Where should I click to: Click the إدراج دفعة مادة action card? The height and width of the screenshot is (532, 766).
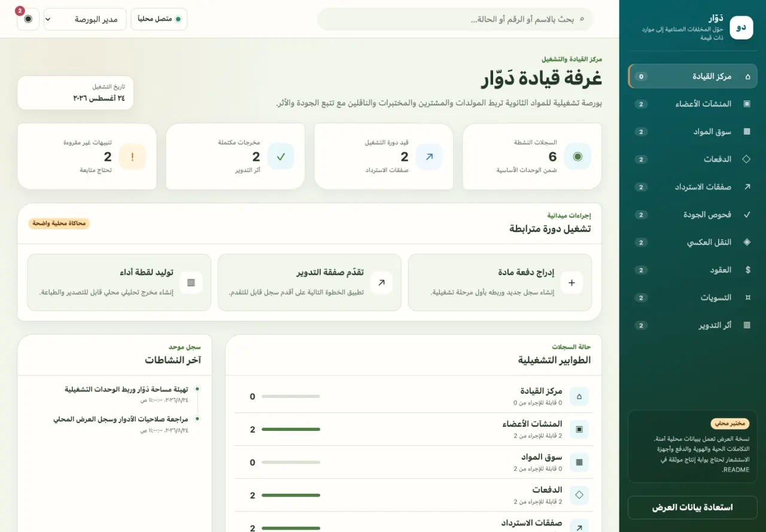[x=500, y=282]
